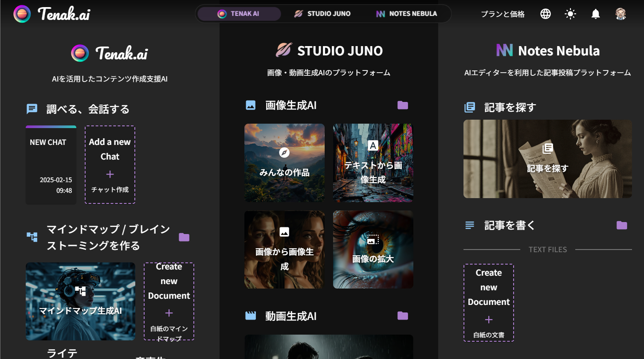
Task: Toggle light/dark theme with the sun icon
Action: click(570, 13)
